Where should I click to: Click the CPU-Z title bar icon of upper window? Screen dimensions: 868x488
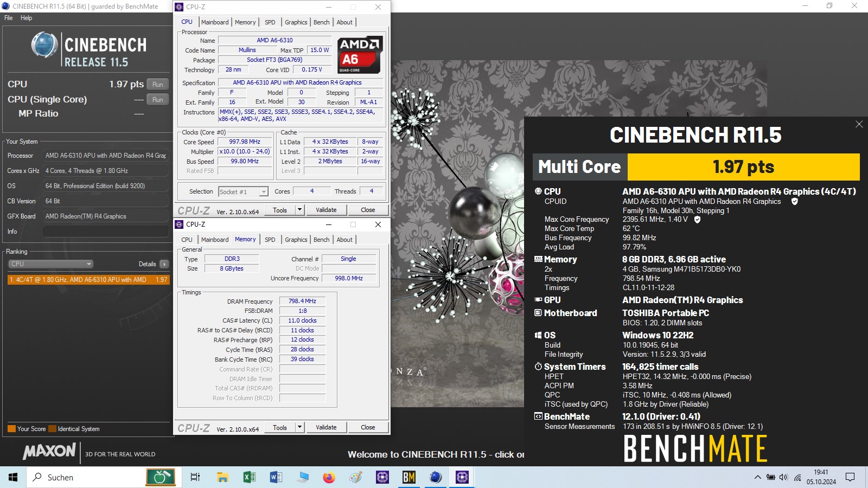tap(179, 7)
